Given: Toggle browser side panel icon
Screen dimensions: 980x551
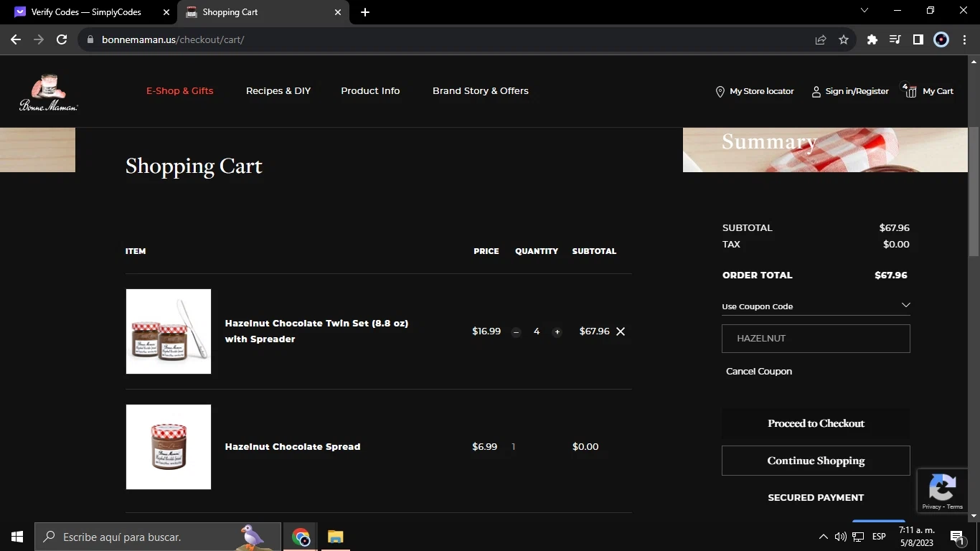Looking at the screenshot, I should [x=918, y=39].
